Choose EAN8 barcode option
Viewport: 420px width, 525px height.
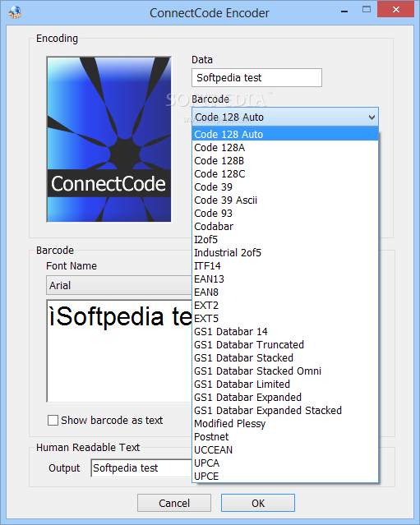tap(285, 292)
